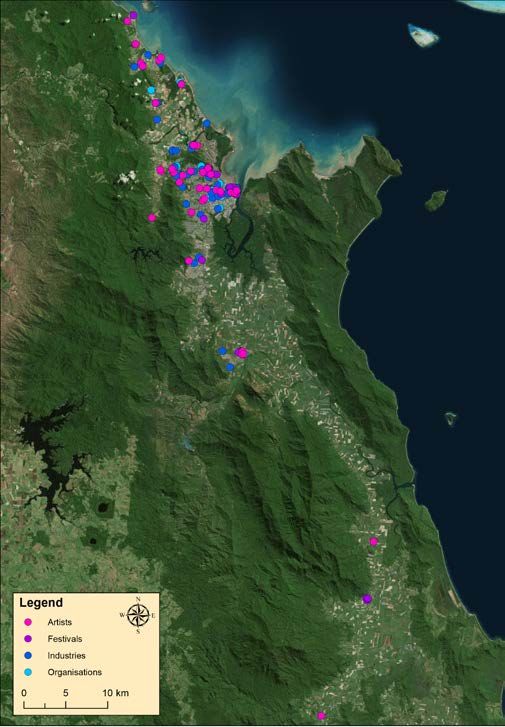The height and width of the screenshot is (727, 505).
Task: Click the light blue Organisations legend dot
Action: coord(27,672)
